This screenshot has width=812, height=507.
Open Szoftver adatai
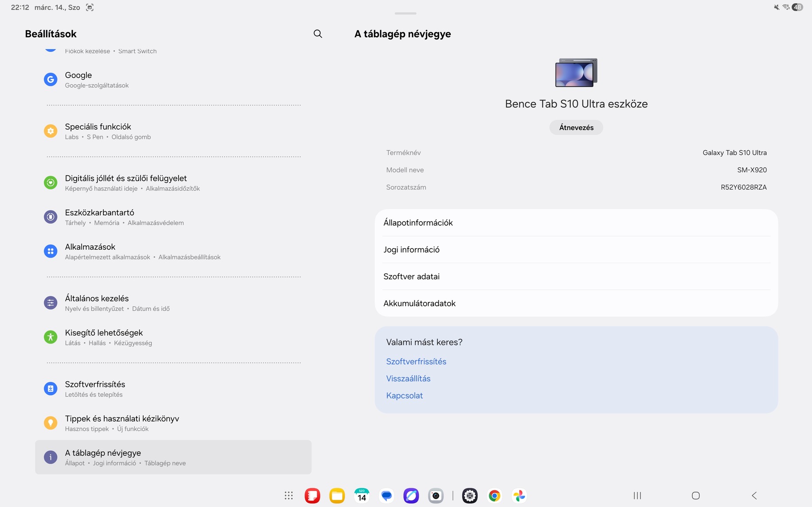tap(576, 277)
